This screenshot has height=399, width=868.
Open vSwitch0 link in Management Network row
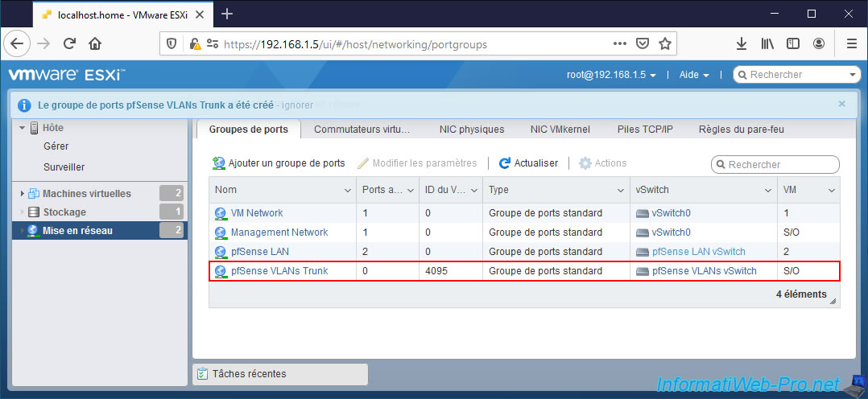pyautogui.click(x=671, y=232)
